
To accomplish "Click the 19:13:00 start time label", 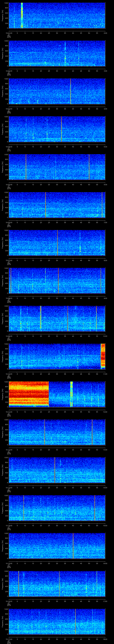I will click(x=9, y=487).
